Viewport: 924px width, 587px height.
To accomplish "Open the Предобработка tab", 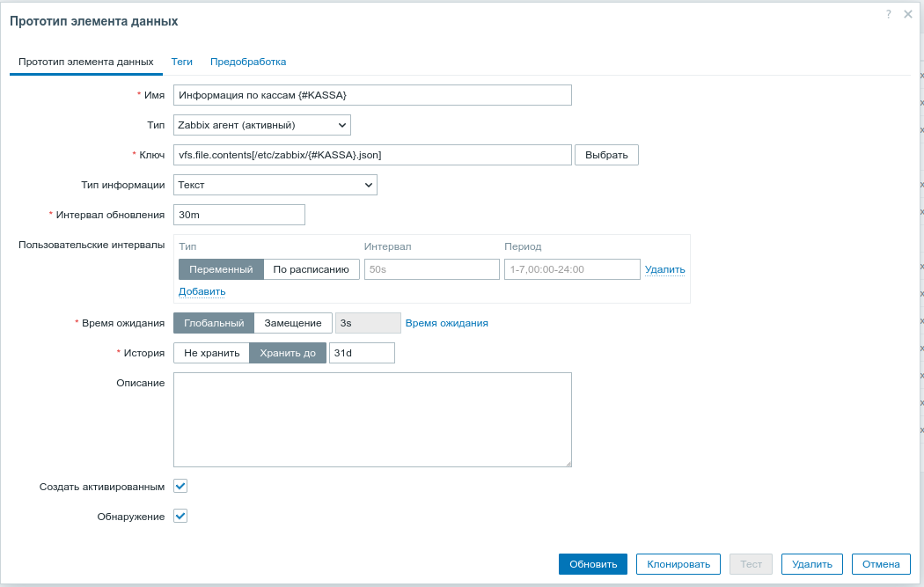I will [x=248, y=62].
